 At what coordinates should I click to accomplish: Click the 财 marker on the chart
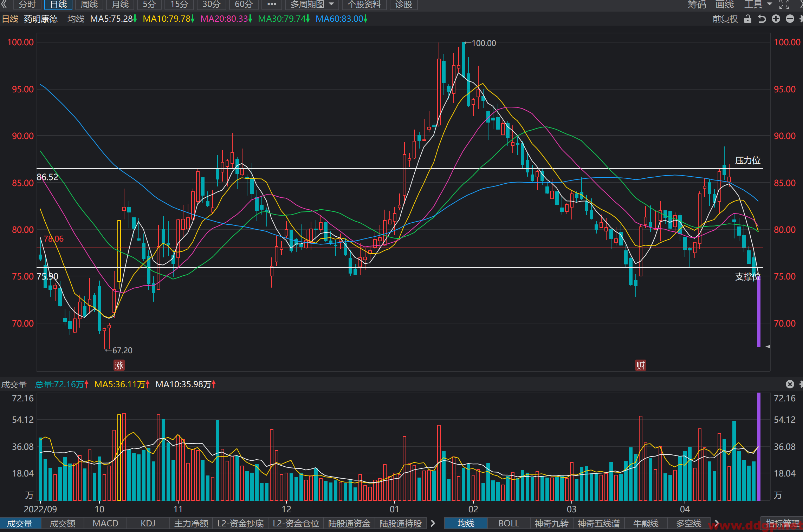[x=641, y=365]
